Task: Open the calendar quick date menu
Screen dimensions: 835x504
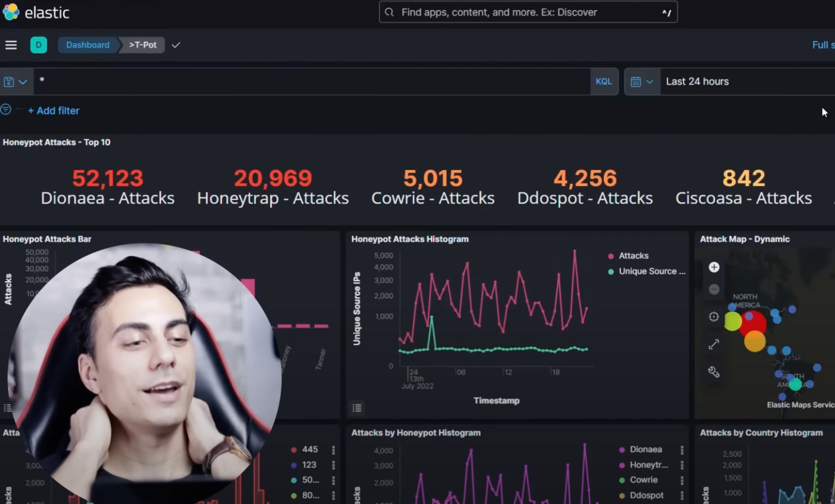Action: (x=642, y=82)
